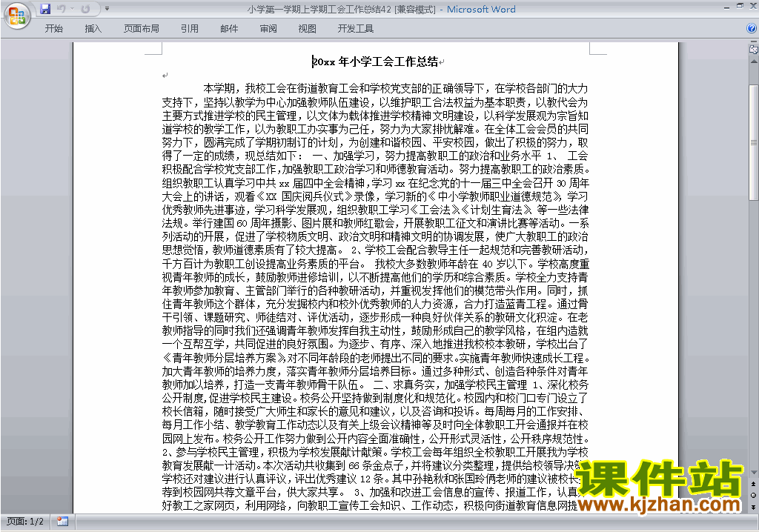Click the text 《青年教师分层培养方案》
759x532 pixels.
point(225,358)
